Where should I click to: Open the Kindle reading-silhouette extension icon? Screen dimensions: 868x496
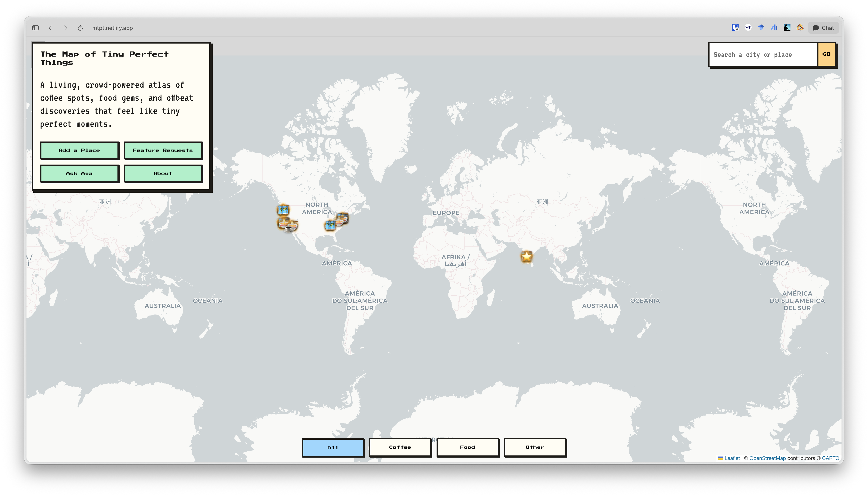pos(787,28)
